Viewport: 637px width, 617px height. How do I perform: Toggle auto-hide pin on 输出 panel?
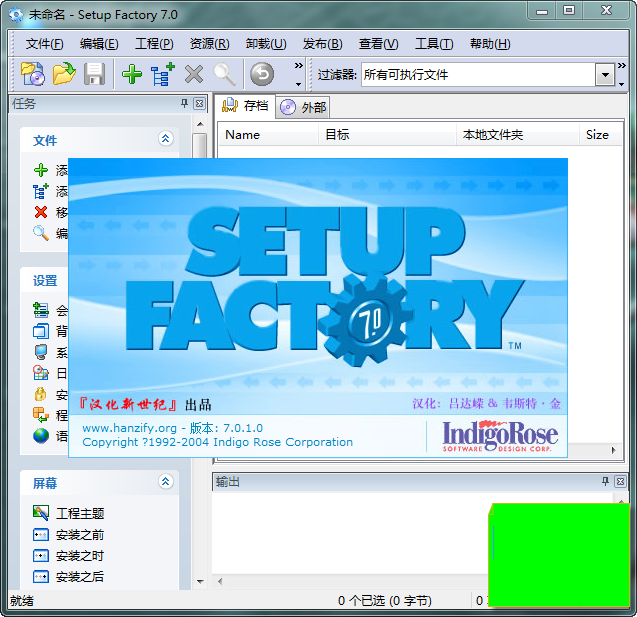coord(605,482)
